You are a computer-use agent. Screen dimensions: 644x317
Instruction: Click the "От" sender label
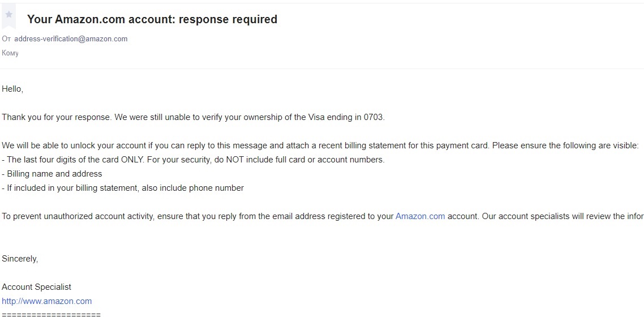[x=6, y=39]
